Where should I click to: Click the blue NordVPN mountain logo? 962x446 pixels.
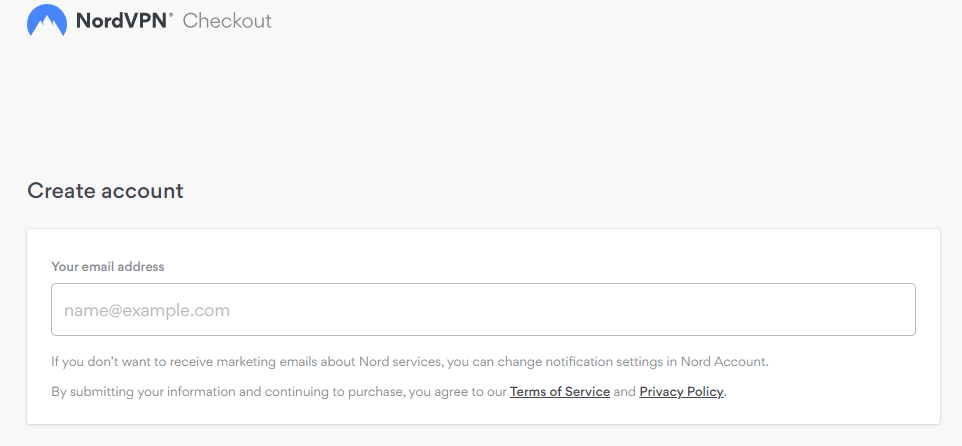click(47, 20)
